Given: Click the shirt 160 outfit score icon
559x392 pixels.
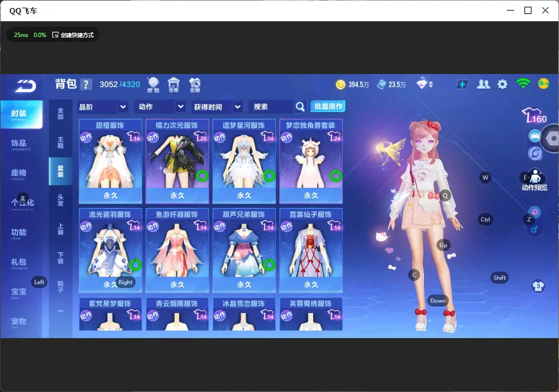Looking at the screenshot, I should (x=534, y=116).
